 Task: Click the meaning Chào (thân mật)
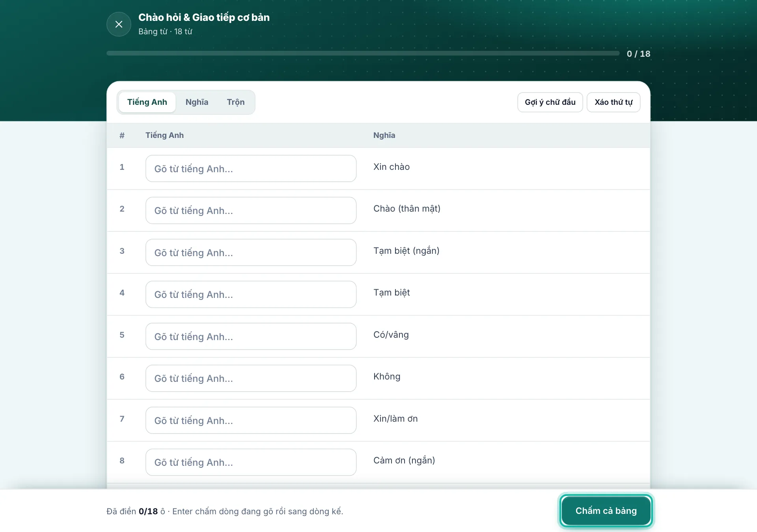click(406, 208)
